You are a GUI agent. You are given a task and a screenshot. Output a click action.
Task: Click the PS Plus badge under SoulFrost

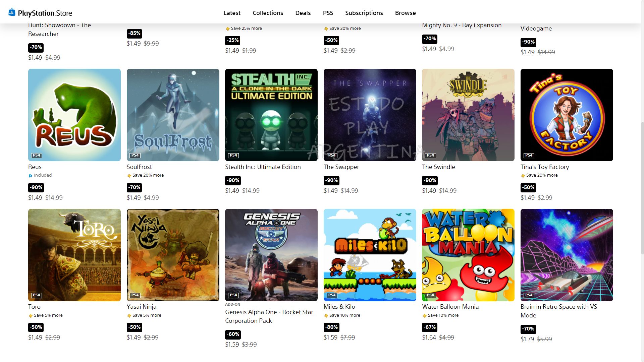coord(129,176)
